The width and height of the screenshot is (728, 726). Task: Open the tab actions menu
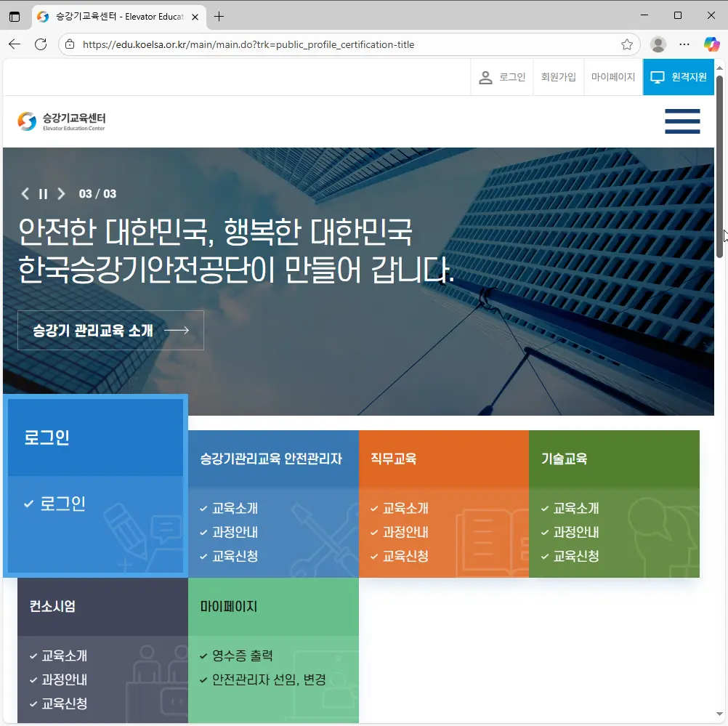pos(15,16)
